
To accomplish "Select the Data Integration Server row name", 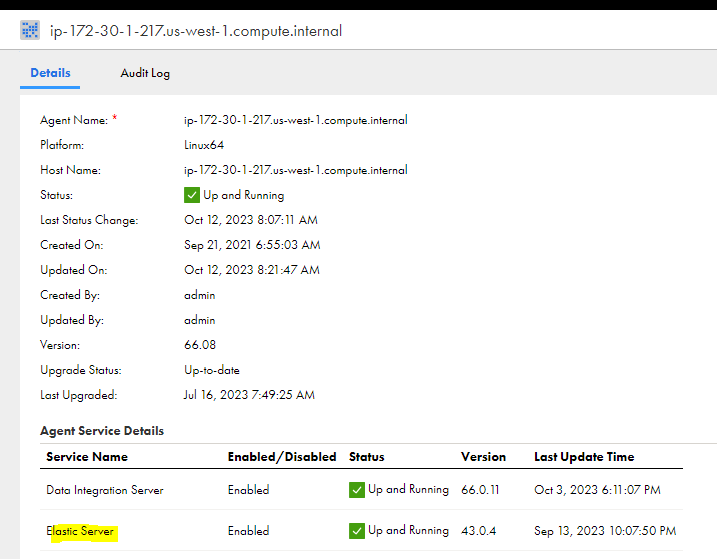I will coord(105,490).
